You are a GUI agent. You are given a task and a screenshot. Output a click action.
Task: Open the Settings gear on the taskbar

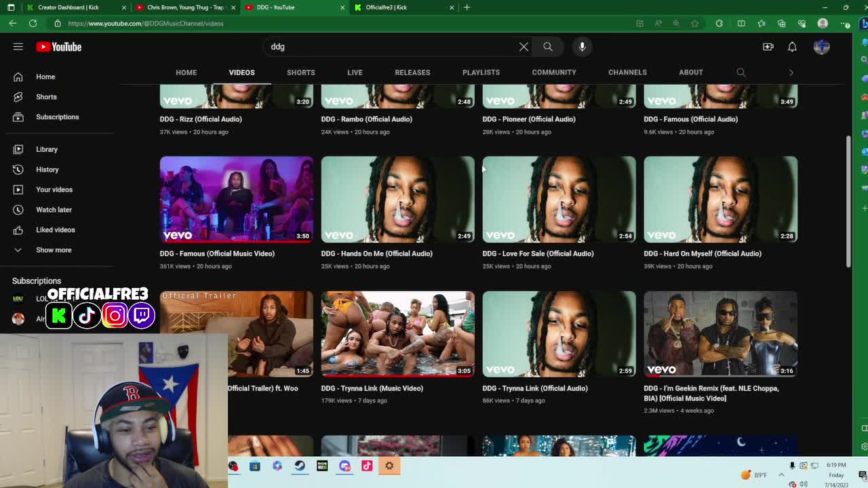389,466
